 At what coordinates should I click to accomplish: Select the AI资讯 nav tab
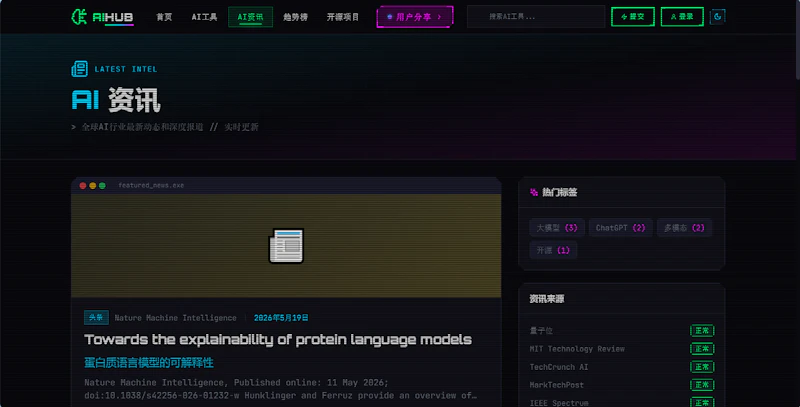[250, 17]
